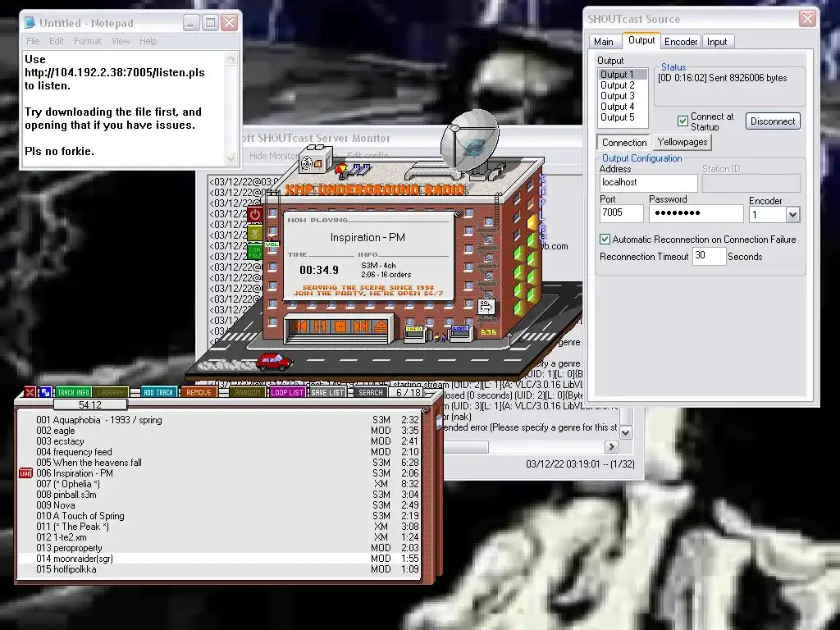
Task: Switch to the Encoder tab in SHOUTcast Source
Action: [x=681, y=41]
